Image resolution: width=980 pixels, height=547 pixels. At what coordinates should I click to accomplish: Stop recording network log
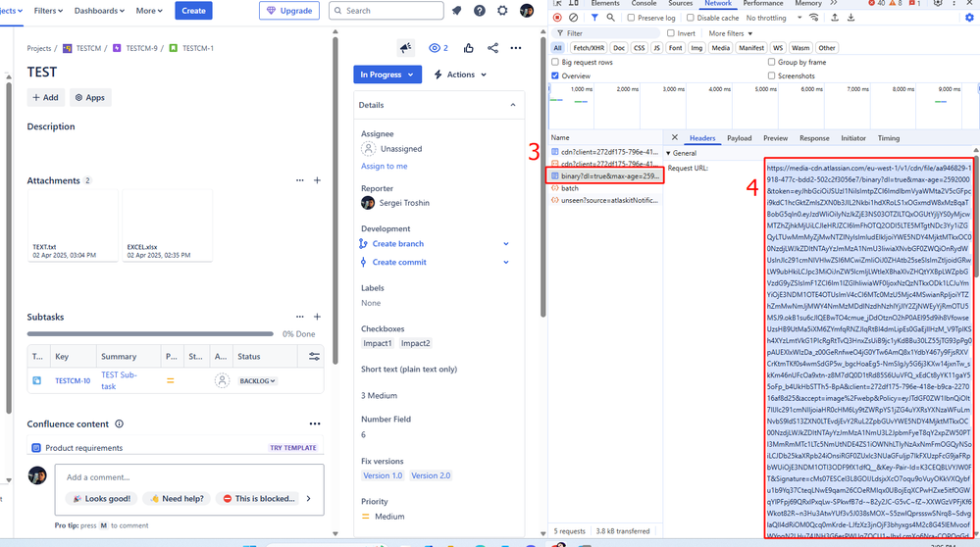pos(557,18)
